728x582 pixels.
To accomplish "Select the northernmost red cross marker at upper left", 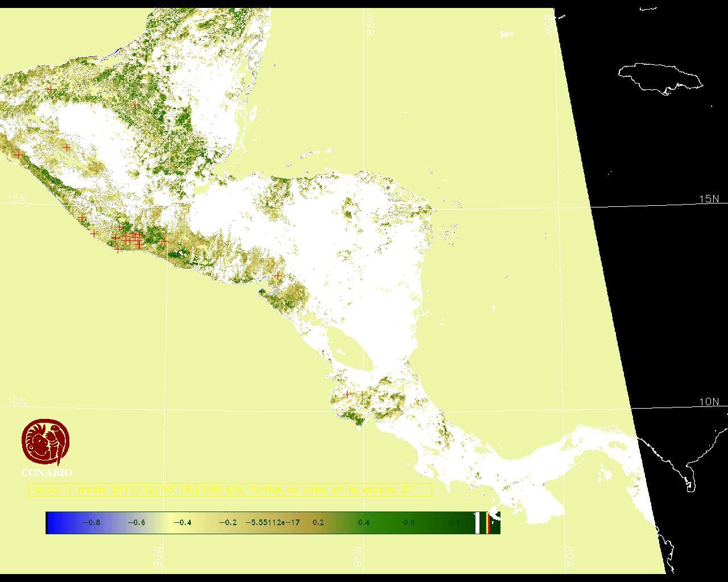I will pyautogui.click(x=51, y=89).
